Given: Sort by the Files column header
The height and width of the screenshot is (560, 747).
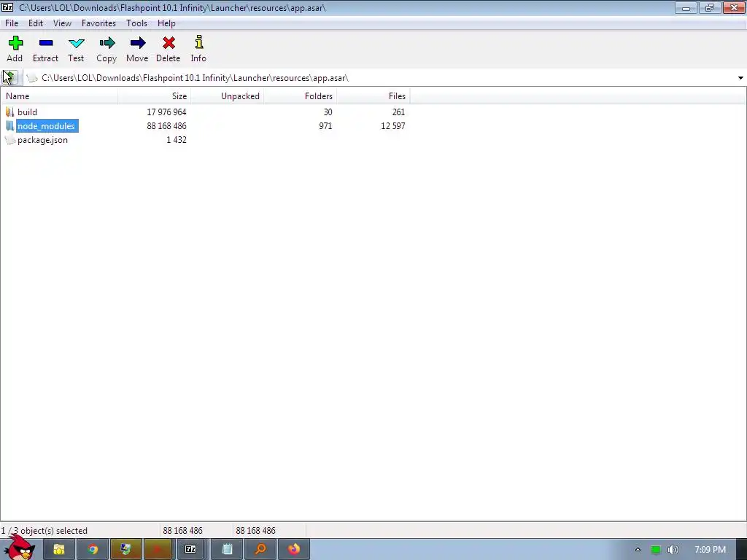Looking at the screenshot, I should click(373, 96).
